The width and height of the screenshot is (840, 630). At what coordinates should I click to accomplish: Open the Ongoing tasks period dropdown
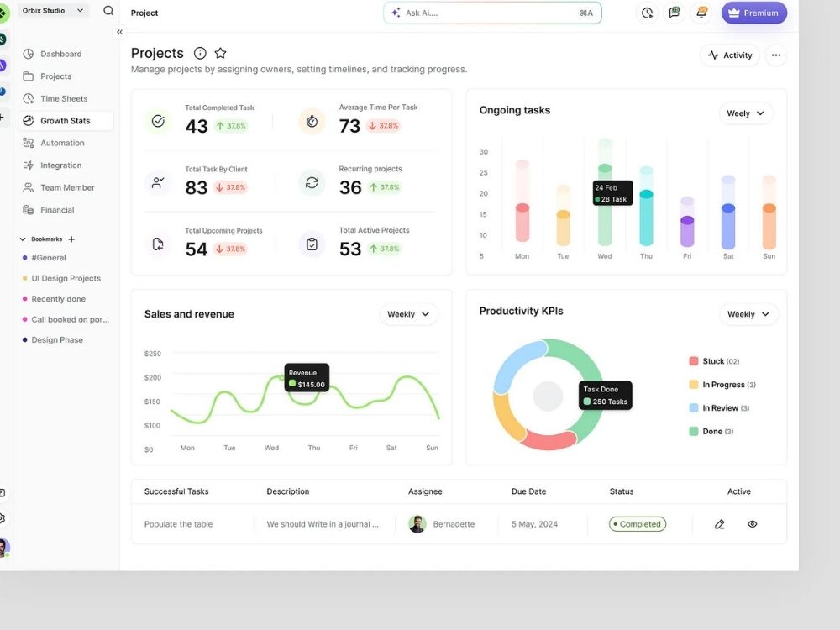[x=745, y=113]
